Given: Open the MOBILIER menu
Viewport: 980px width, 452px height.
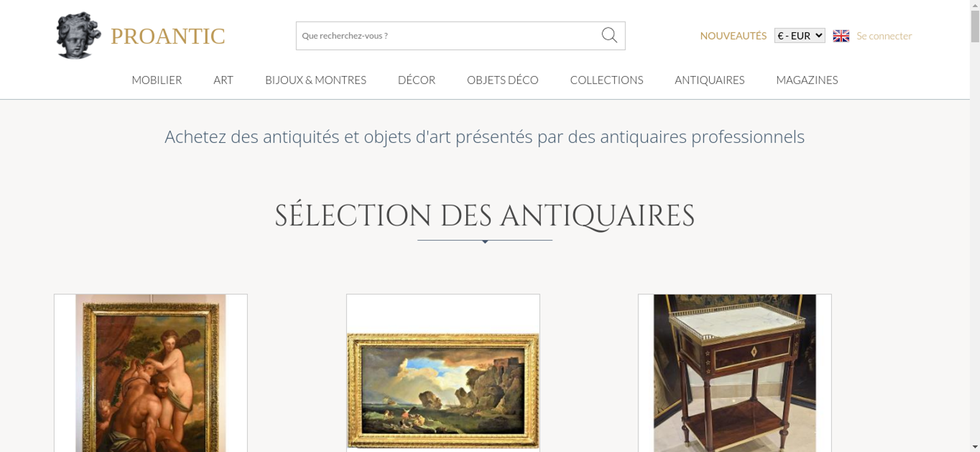Looking at the screenshot, I should click(x=157, y=80).
